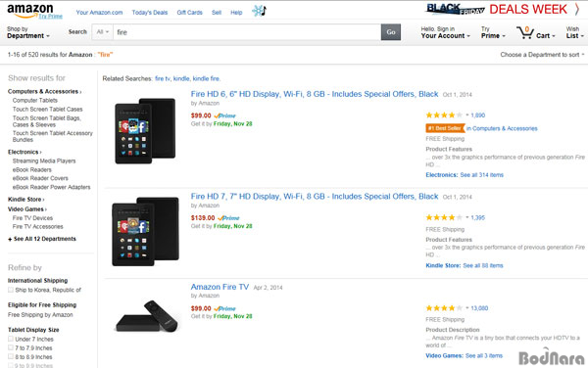Click the search field containing fire
Viewport: 588px width, 368px height.
[x=247, y=32]
